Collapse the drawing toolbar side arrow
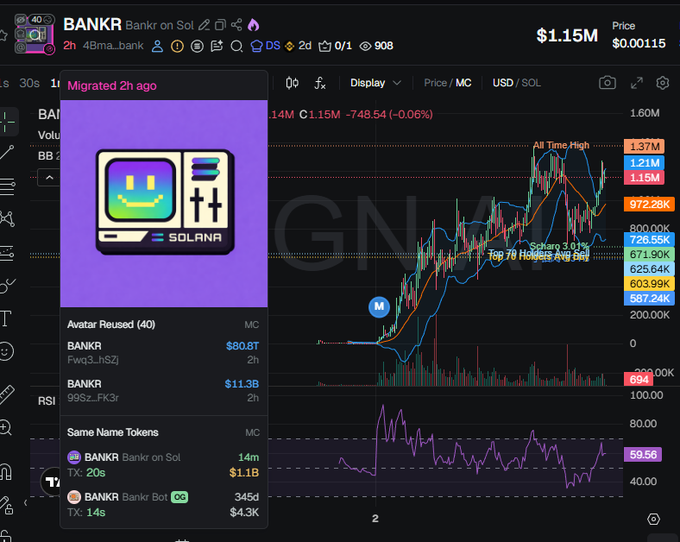This screenshot has width=680, height=542. click(26, 503)
